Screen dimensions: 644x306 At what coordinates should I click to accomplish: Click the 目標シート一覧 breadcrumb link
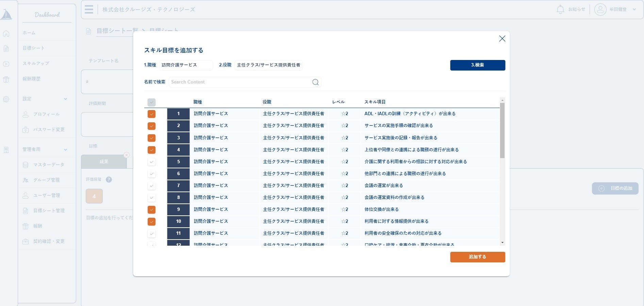click(x=117, y=31)
